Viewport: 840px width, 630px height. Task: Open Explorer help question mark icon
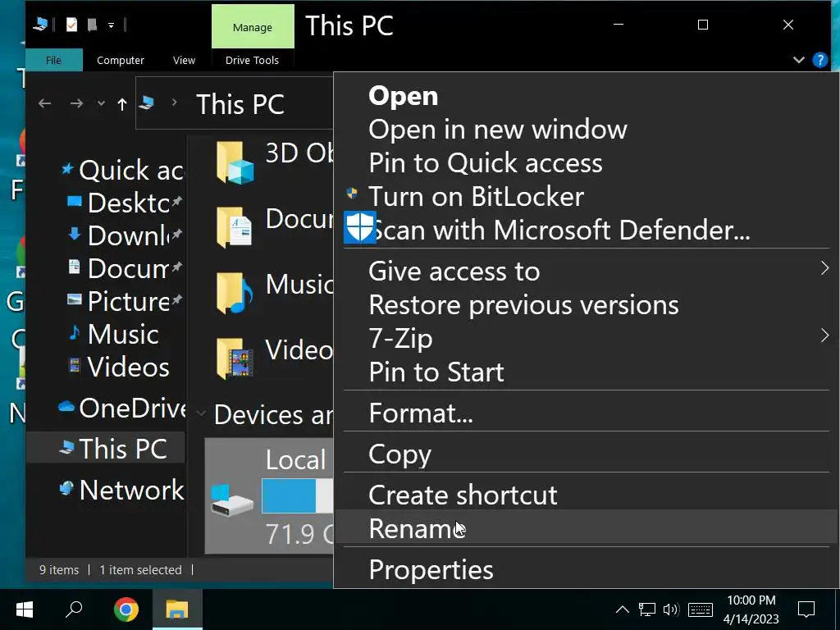(x=820, y=60)
